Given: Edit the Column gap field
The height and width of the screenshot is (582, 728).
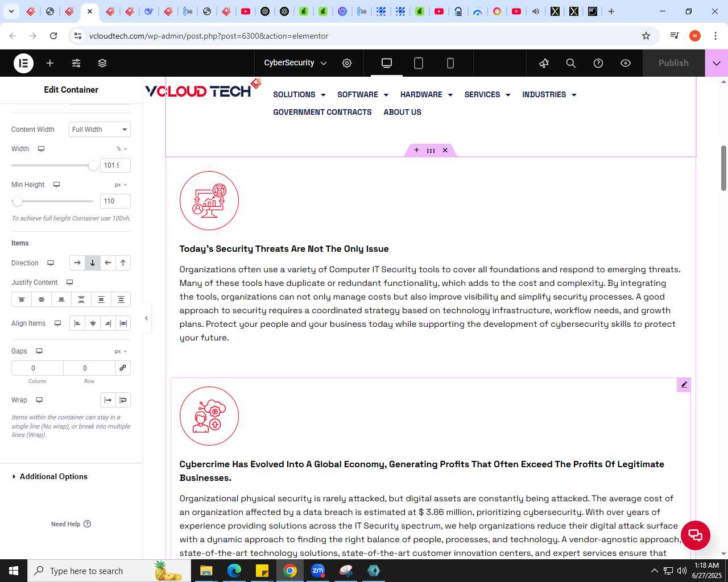Looking at the screenshot, I should pos(38,368).
